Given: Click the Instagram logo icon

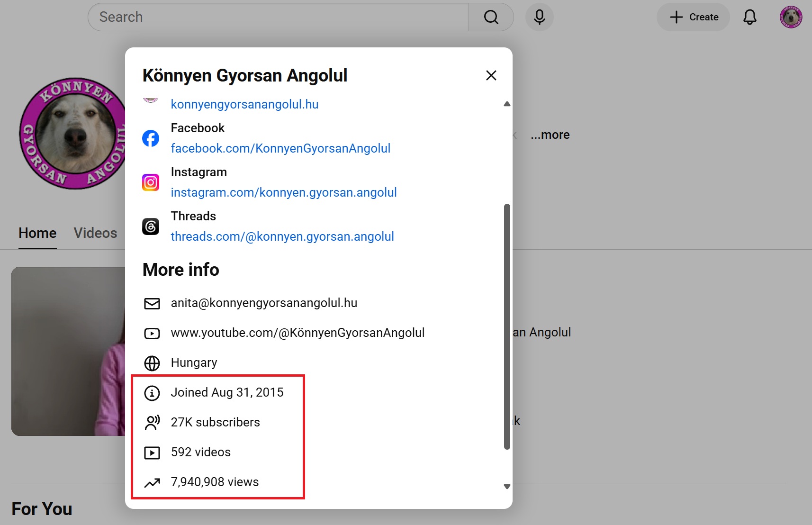Looking at the screenshot, I should pos(151,182).
